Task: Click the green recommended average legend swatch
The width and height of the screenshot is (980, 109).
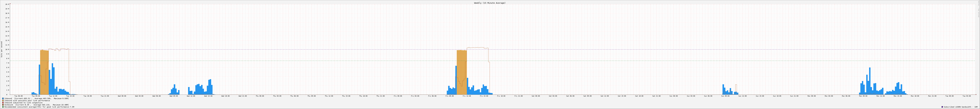Action: [x=3, y=107]
